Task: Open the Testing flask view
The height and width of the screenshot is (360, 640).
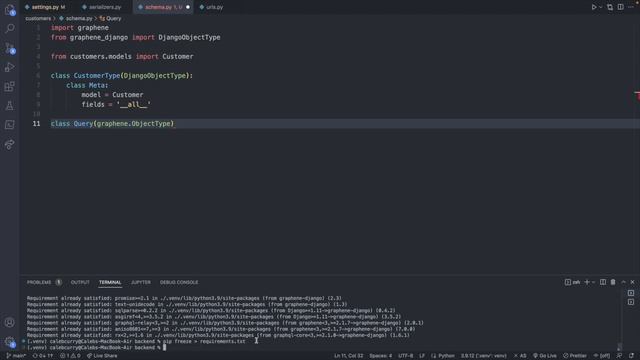Action: pyautogui.click(x=9, y=106)
